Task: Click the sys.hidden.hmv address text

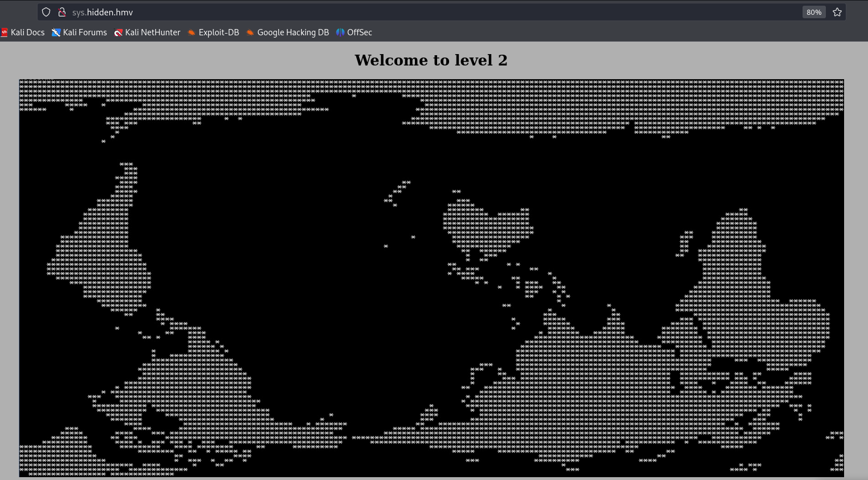Action: tap(102, 12)
